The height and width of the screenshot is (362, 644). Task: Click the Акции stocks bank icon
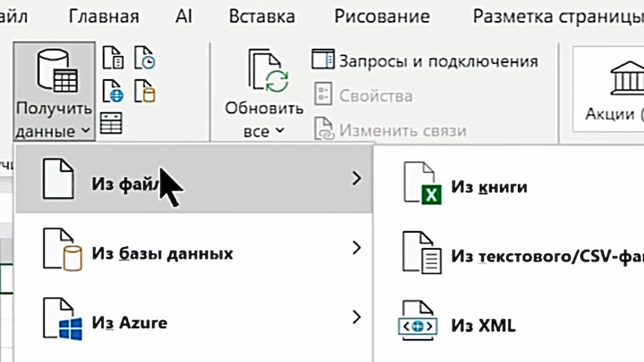click(x=627, y=78)
